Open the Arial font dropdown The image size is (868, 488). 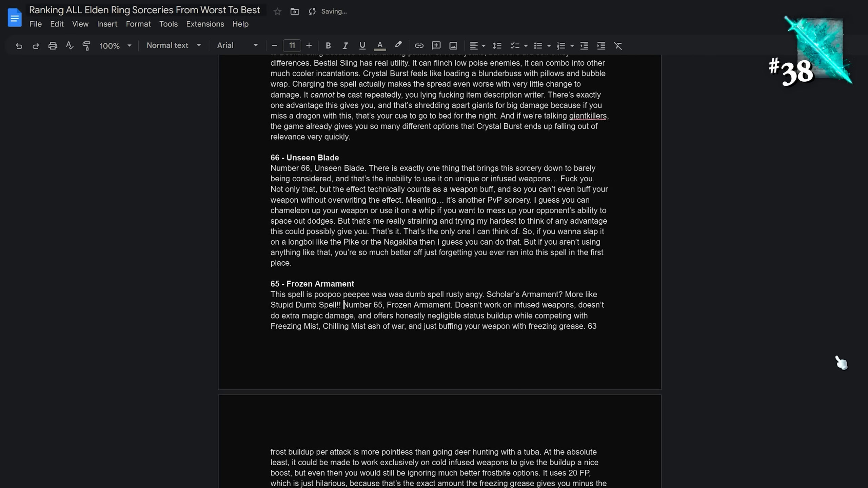[x=237, y=45]
